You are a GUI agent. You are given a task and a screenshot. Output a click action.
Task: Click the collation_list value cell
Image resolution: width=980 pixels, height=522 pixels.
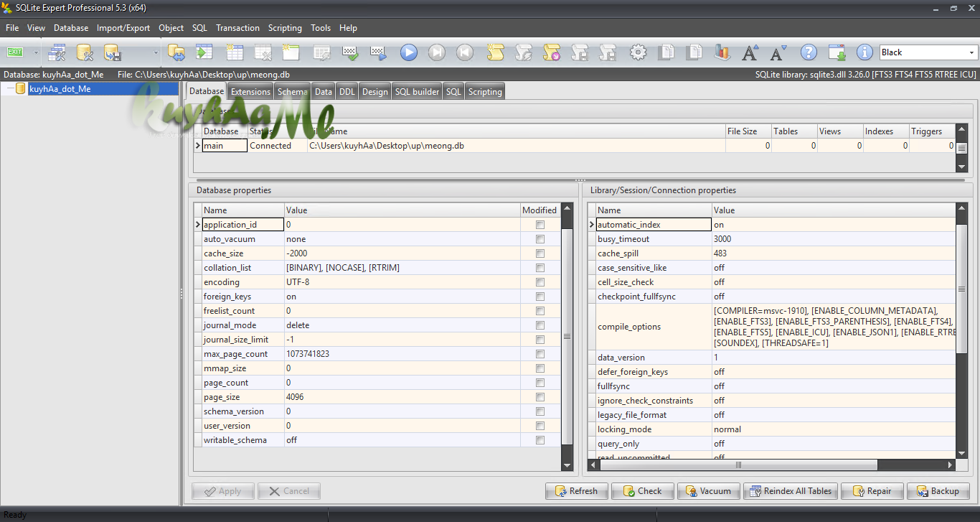pos(402,268)
